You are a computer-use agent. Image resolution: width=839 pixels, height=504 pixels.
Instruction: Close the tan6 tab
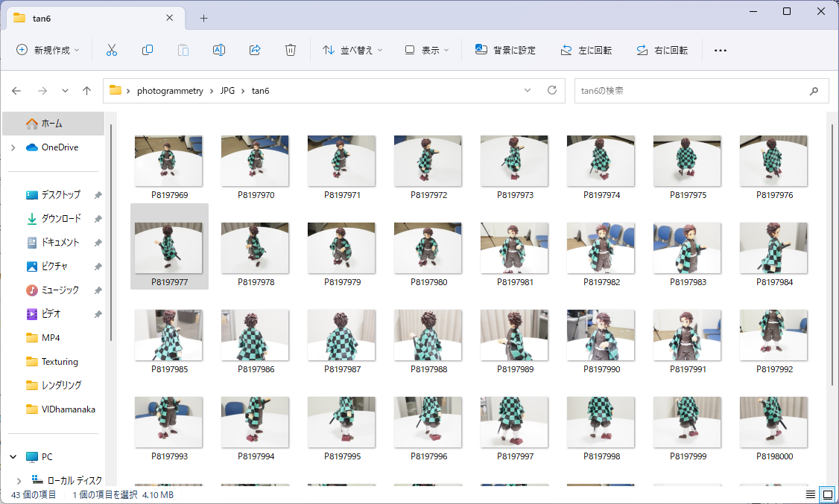(170, 18)
